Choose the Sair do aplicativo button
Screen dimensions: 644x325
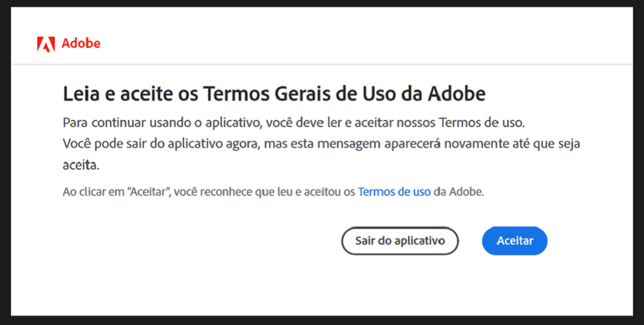[x=400, y=241]
